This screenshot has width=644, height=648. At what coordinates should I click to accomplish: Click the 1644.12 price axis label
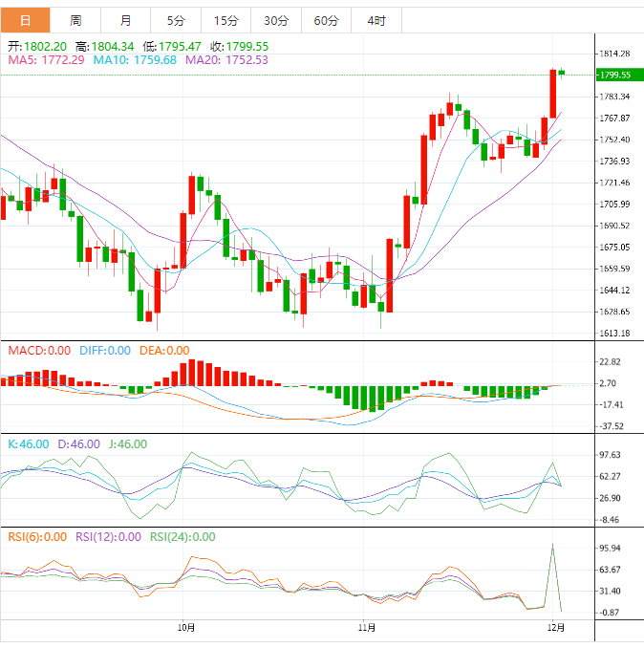click(x=614, y=290)
